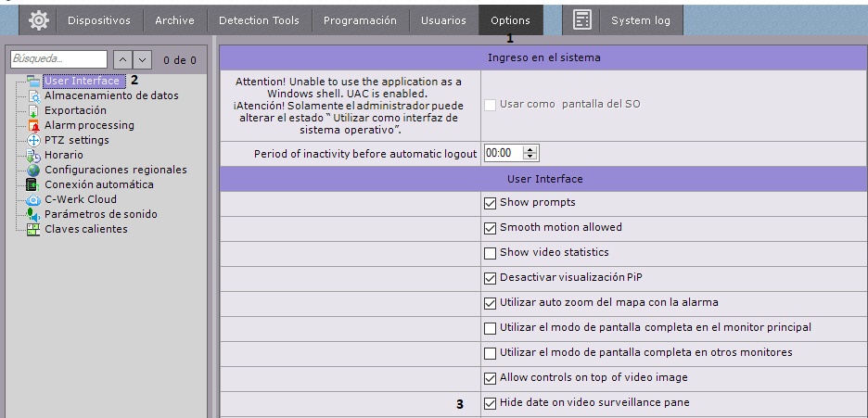Open Alarm processing via its icon
The width and height of the screenshot is (868, 418).
pos(34,125)
